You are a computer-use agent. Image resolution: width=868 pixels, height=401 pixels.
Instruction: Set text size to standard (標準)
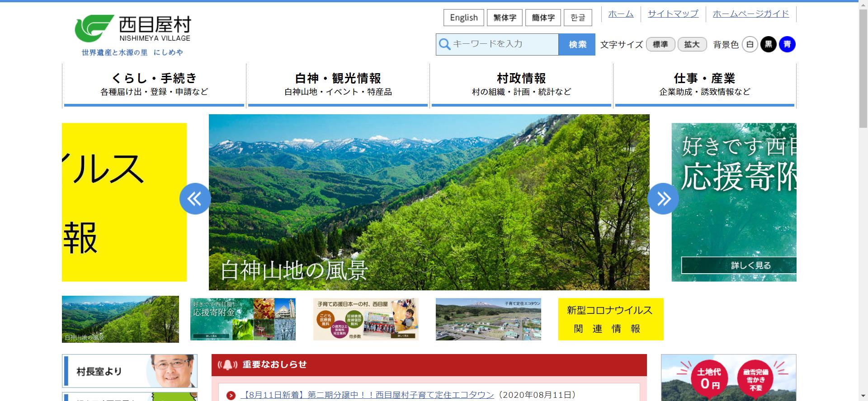point(660,44)
